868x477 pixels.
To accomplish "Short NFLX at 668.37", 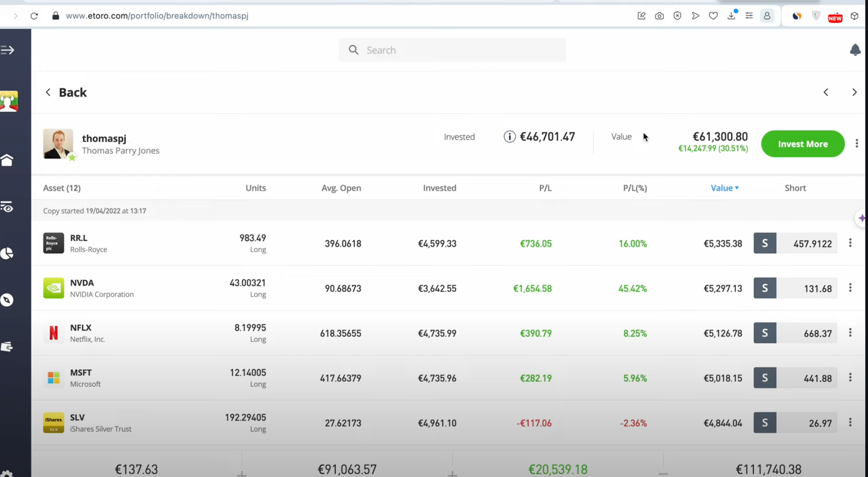I will click(796, 333).
